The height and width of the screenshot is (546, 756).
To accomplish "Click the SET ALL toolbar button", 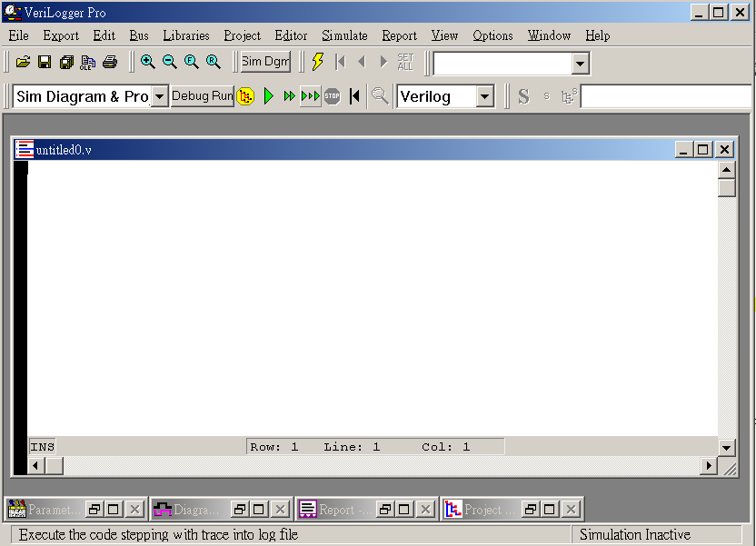I will [405, 62].
